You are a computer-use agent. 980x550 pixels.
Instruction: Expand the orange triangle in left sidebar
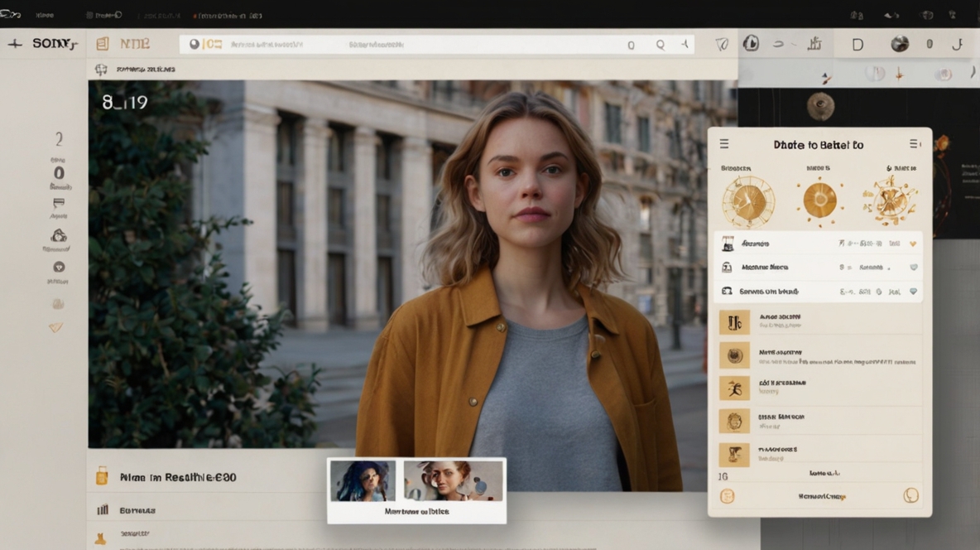55,327
